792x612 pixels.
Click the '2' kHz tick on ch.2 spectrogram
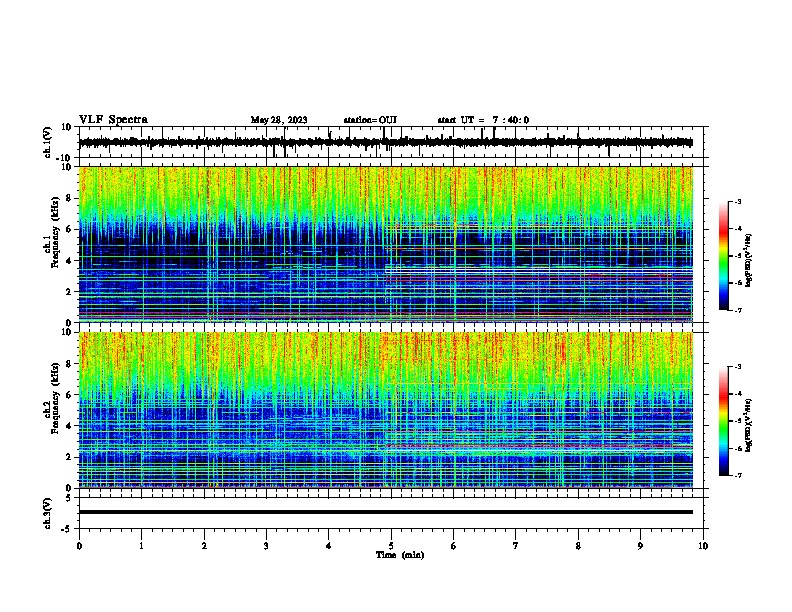(x=69, y=457)
